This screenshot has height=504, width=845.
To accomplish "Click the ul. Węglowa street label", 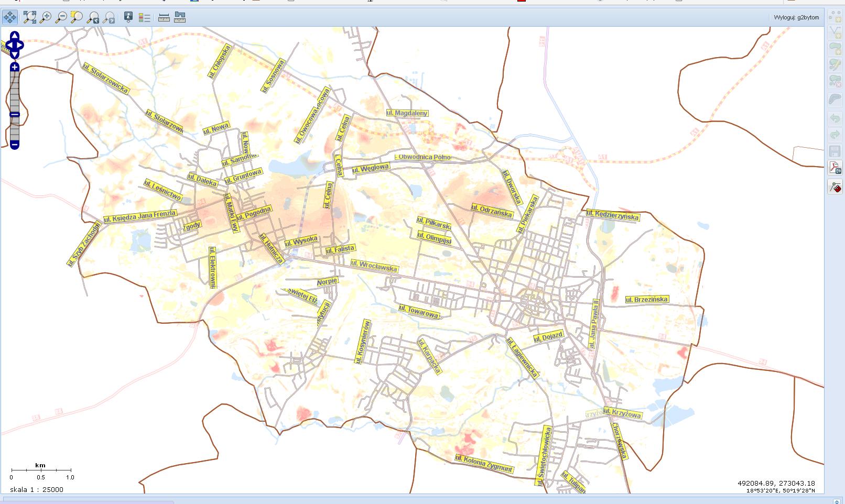I will coord(371,168).
